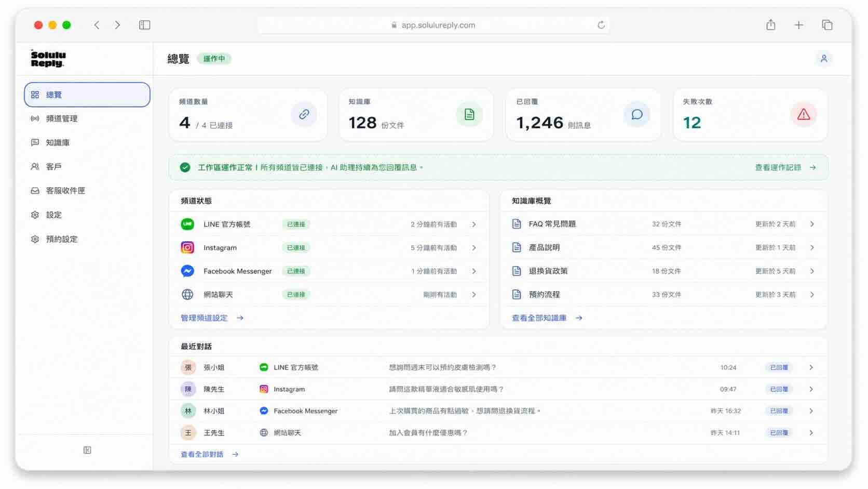
Task: Open 王先生 conversation chevron
Action: (811, 433)
